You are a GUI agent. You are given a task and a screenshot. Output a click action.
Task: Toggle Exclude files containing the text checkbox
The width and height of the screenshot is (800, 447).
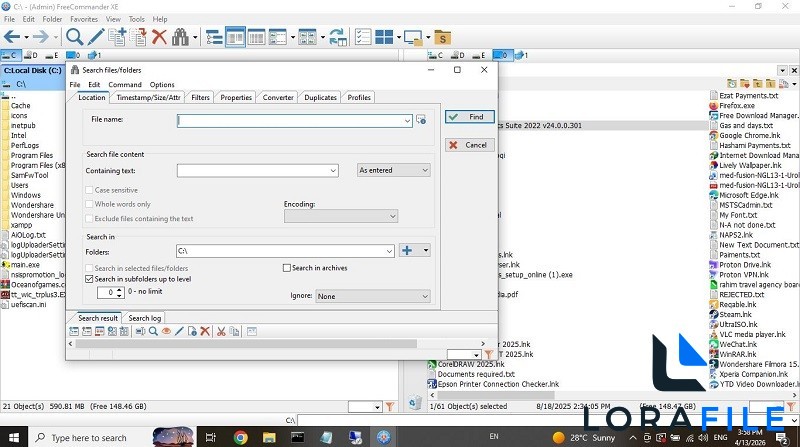pyautogui.click(x=89, y=218)
